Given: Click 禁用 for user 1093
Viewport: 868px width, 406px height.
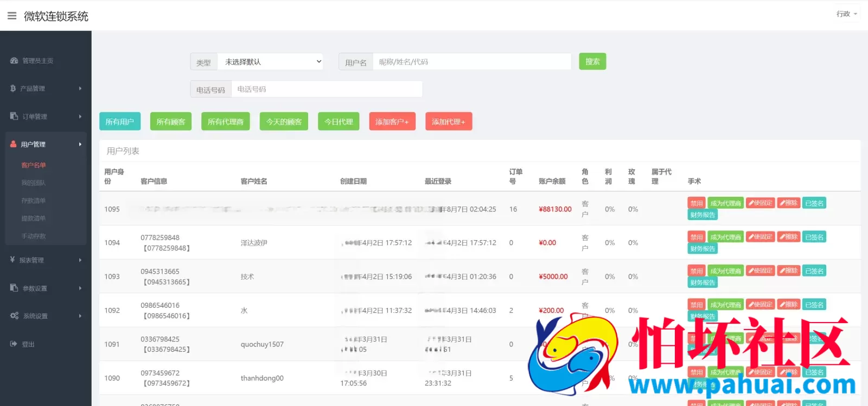Looking at the screenshot, I should click(x=697, y=270).
